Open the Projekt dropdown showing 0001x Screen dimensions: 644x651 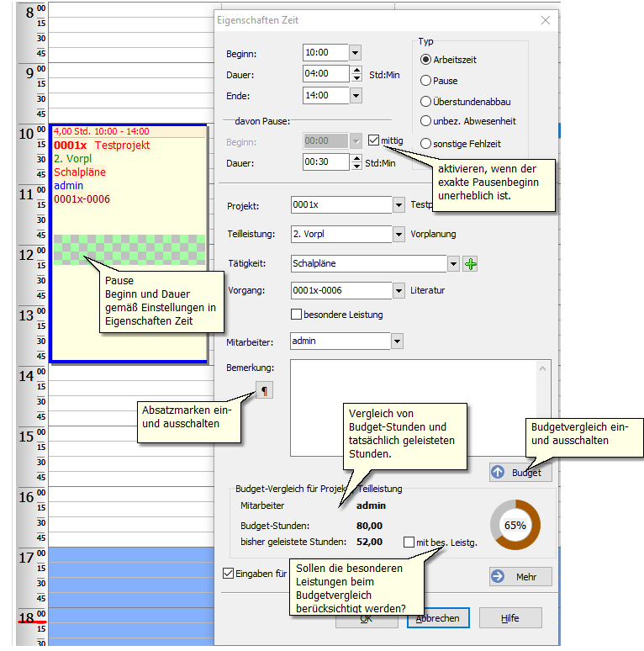click(x=398, y=204)
